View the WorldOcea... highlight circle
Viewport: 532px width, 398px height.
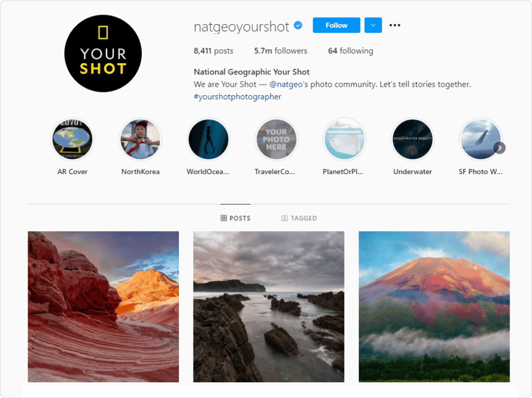pyautogui.click(x=208, y=139)
